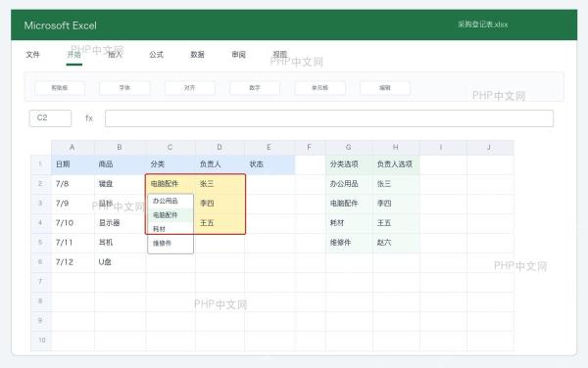Click the 单元格 ribbon group button
This screenshot has height=368, width=588.
[x=319, y=88]
